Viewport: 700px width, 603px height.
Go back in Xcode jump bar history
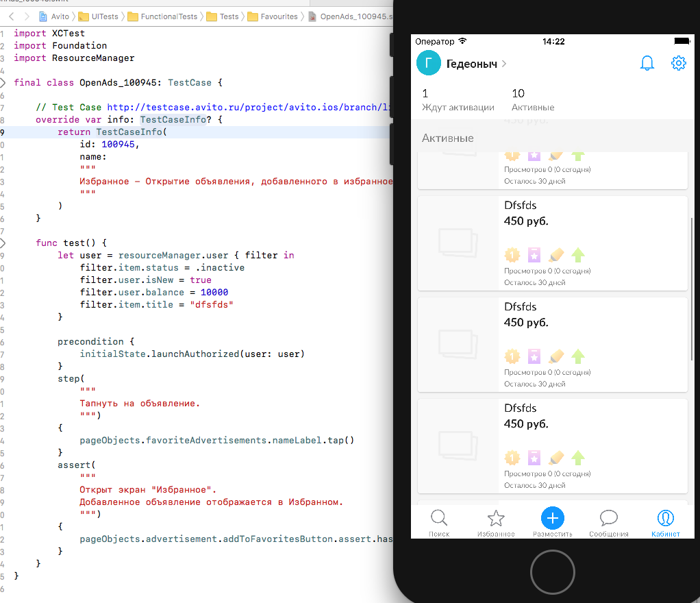coord(12,16)
